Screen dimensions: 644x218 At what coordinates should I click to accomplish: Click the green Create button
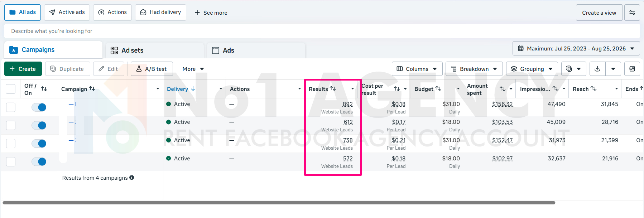point(23,69)
